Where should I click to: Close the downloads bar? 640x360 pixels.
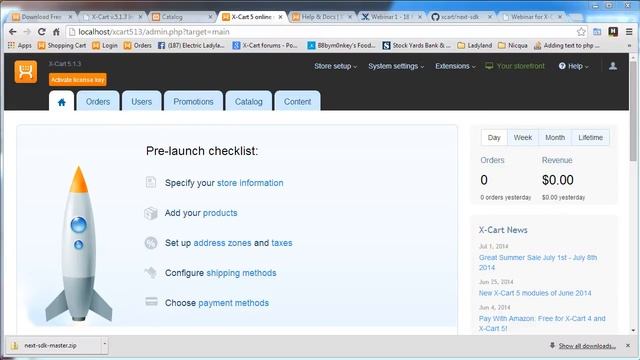[x=628, y=346]
